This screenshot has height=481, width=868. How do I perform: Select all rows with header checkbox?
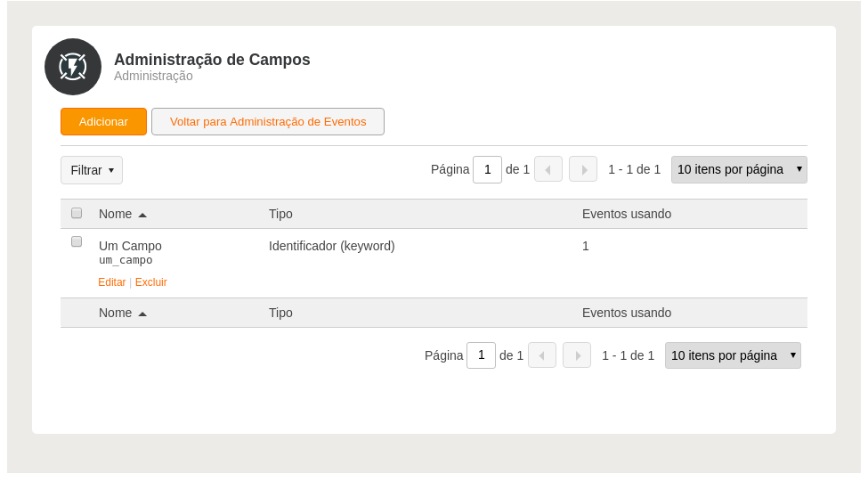click(x=77, y=214)
